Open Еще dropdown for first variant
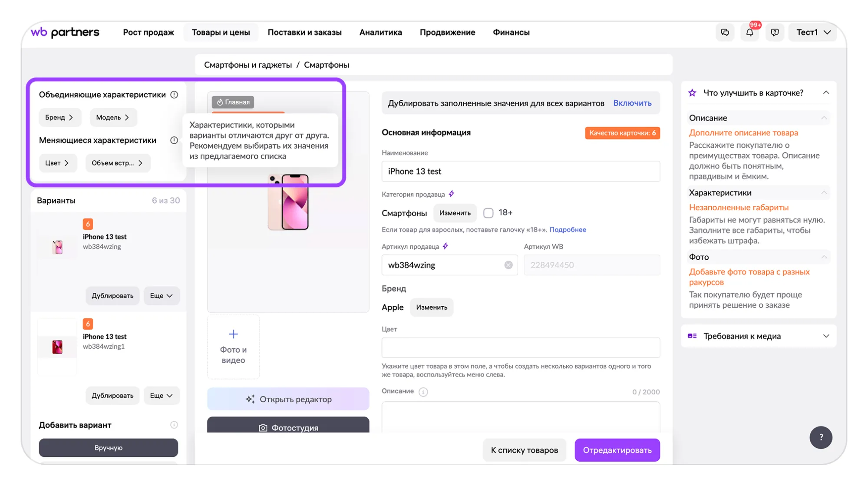 pyautogui.click(x=161, y=296)
